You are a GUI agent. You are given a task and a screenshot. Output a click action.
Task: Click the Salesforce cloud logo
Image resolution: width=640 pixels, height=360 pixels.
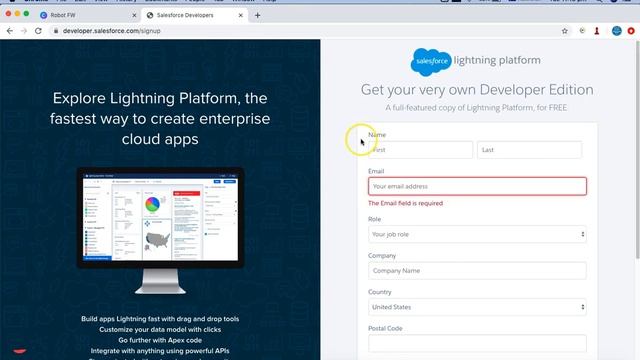pyautogui.click(x=431, y=62)
